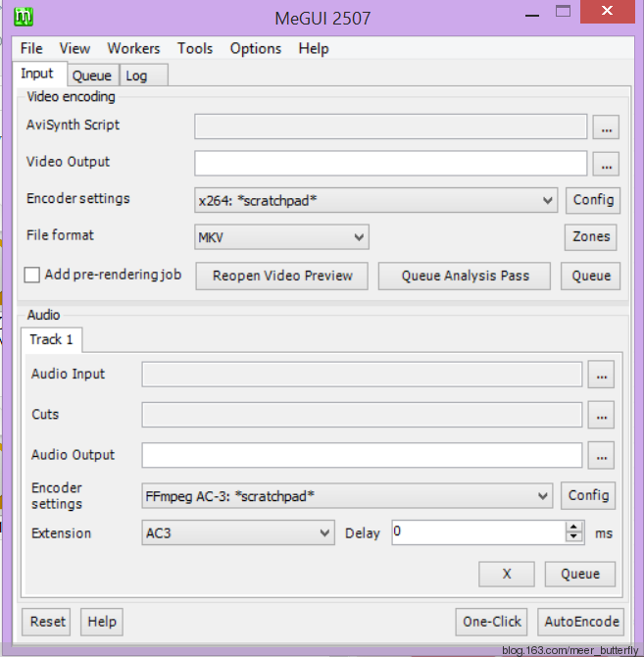This screenshot has height=657, width=644.
Task: Expand the Extension AC3 dropdown
Action: pos(238,533)
